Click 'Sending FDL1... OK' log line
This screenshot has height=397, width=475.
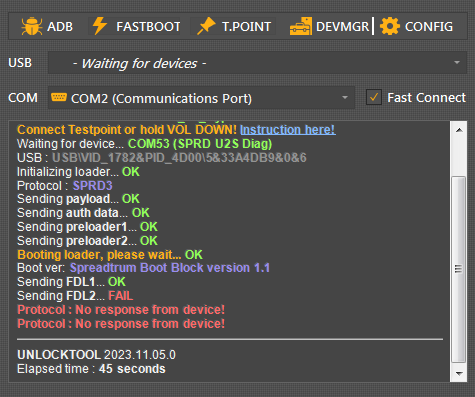71,282
